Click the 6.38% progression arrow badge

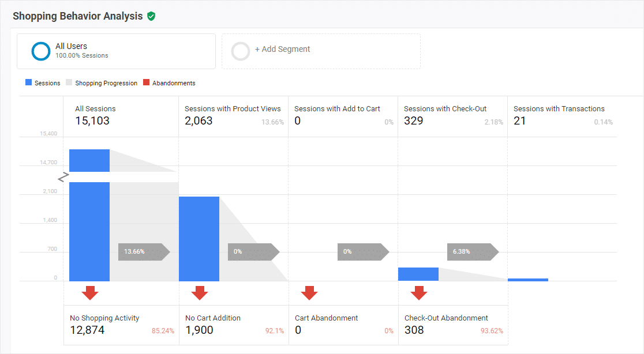473,252
